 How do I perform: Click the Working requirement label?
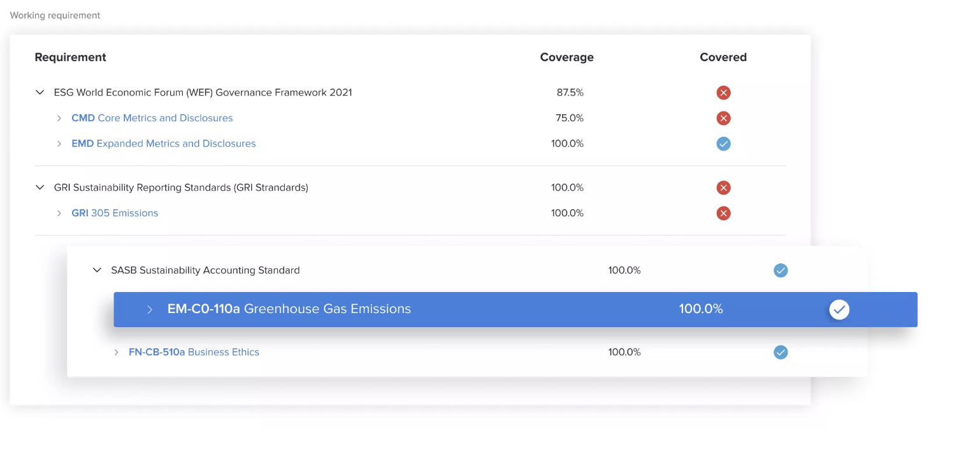coord(55,15)
